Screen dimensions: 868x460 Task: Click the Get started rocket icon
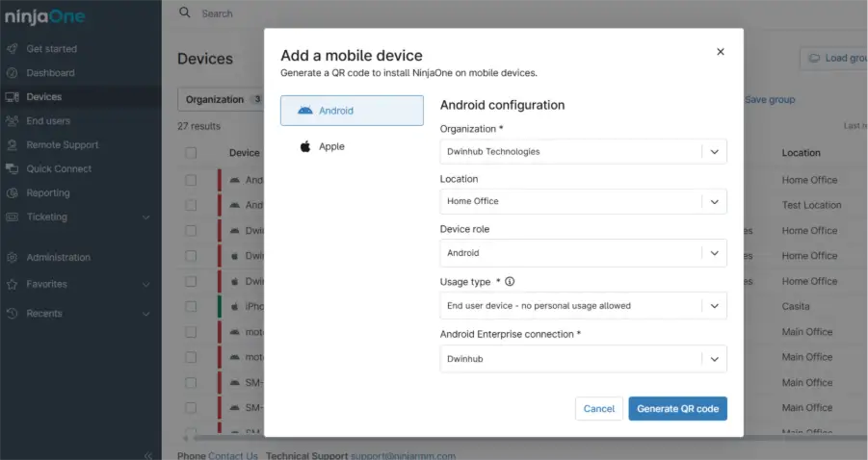tap(13, 49)
